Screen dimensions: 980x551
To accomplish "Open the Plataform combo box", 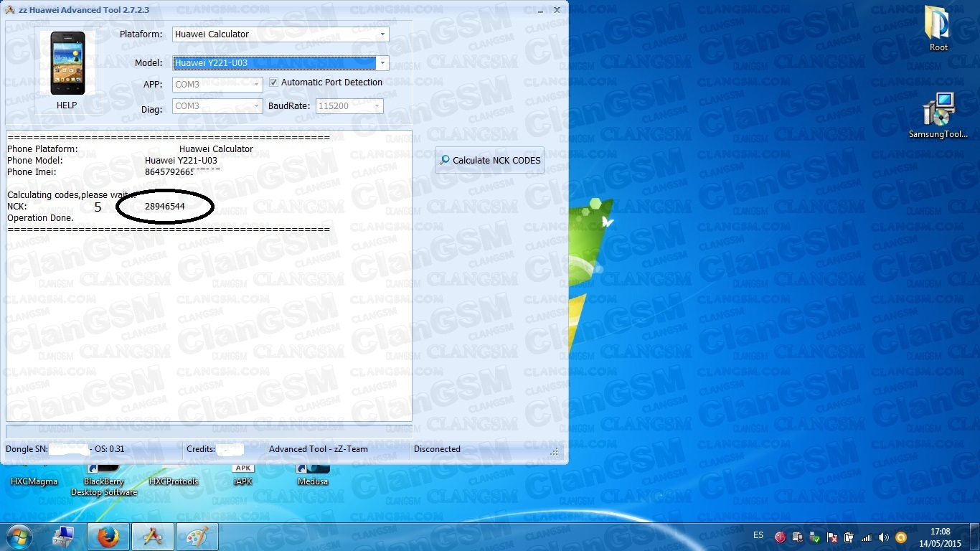I will point(281,34).
